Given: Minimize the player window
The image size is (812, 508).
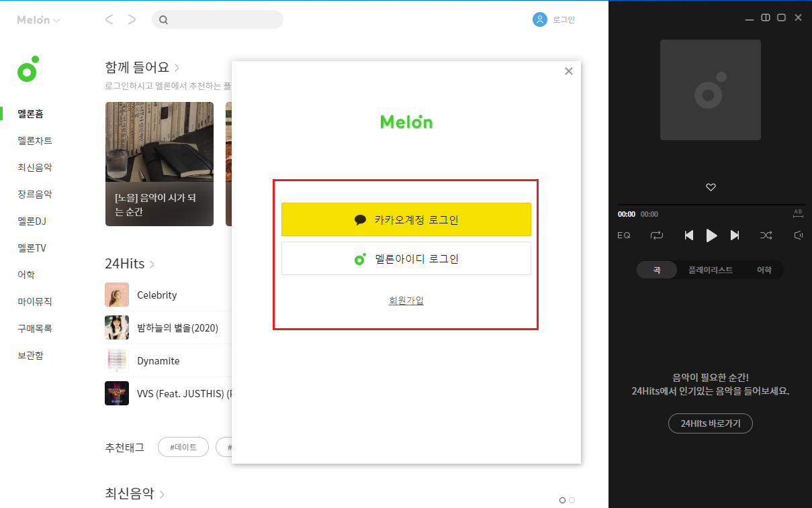Looking at the screenshot, I should (750, 18).
